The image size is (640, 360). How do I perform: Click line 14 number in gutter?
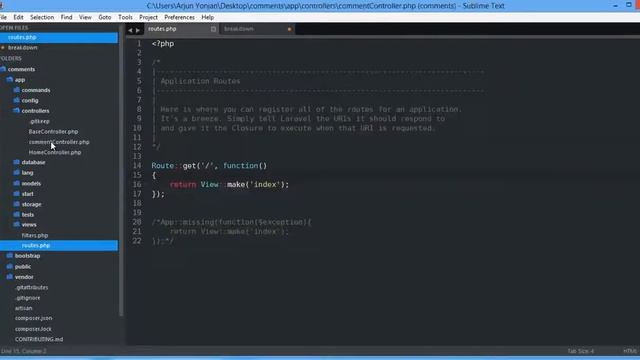pyautogui.click(x=137, y=166)
